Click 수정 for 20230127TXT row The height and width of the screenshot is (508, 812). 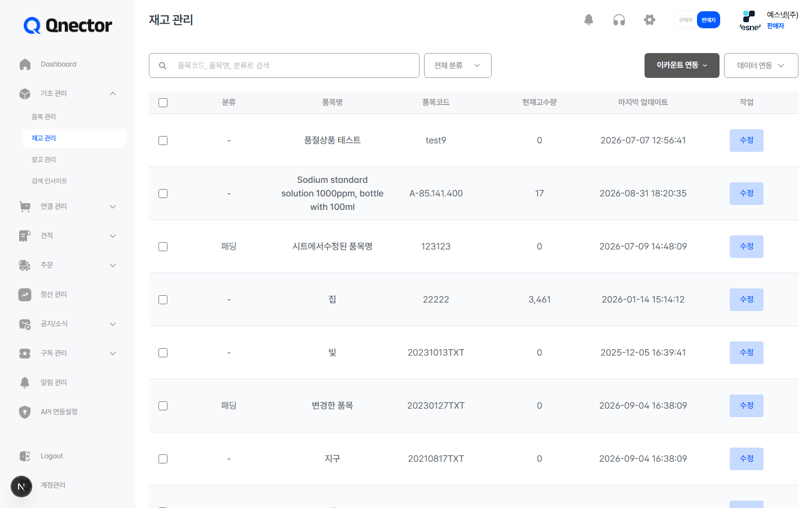click(x=747, y=406)
